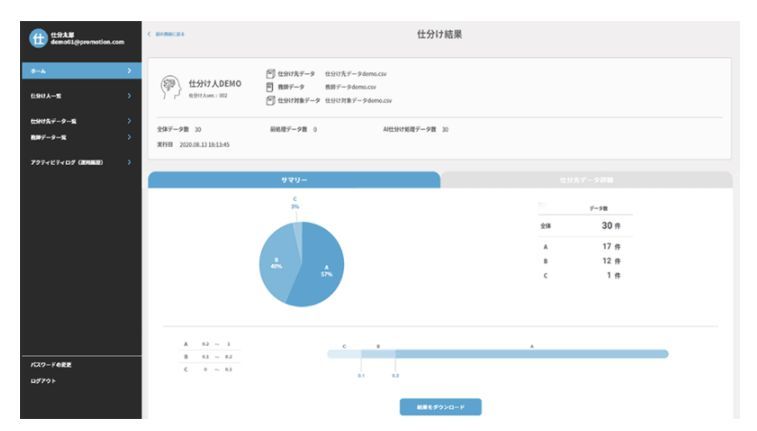Switch to the サマリー tab

pyautogui.click(x=294, y=179)
